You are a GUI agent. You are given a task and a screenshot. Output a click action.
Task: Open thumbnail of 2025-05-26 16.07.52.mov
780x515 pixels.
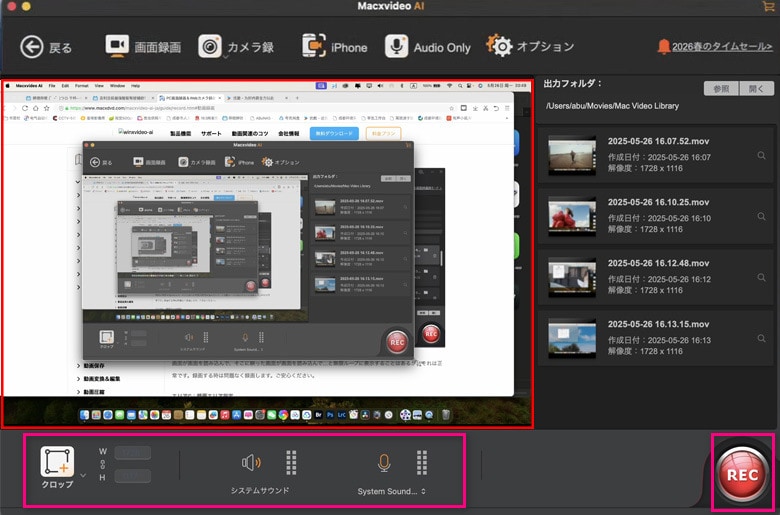[x=572, y=155]
